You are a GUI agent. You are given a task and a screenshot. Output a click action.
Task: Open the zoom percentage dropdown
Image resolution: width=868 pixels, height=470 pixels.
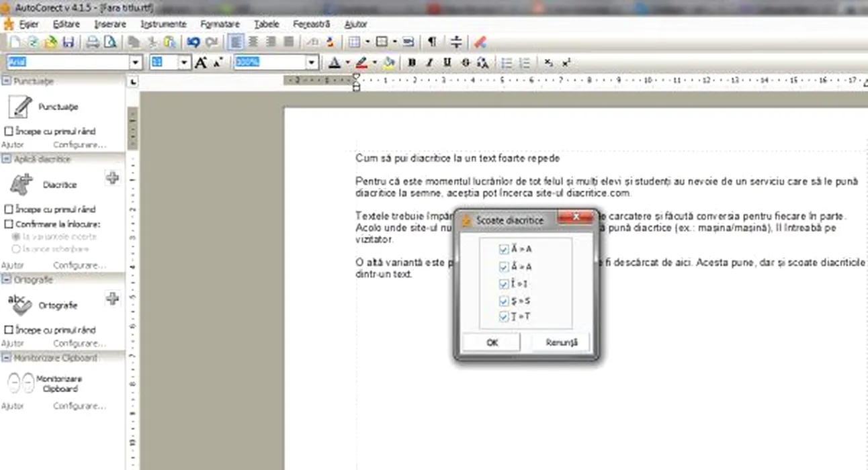tap(311, 62)
